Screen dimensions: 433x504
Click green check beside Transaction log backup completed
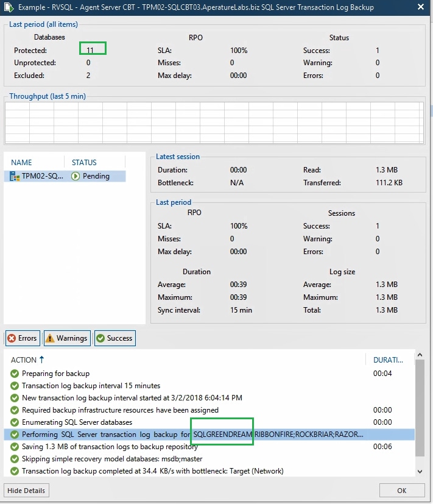point(15,471)
